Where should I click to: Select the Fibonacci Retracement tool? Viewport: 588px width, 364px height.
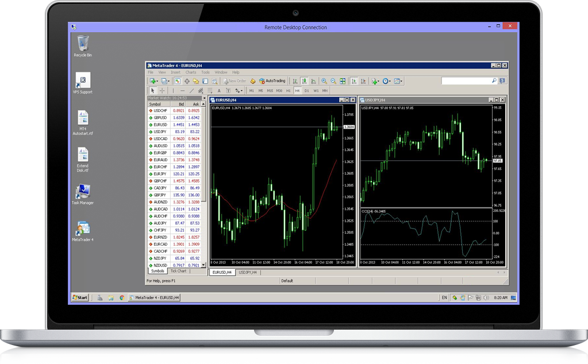click(210, 91)
